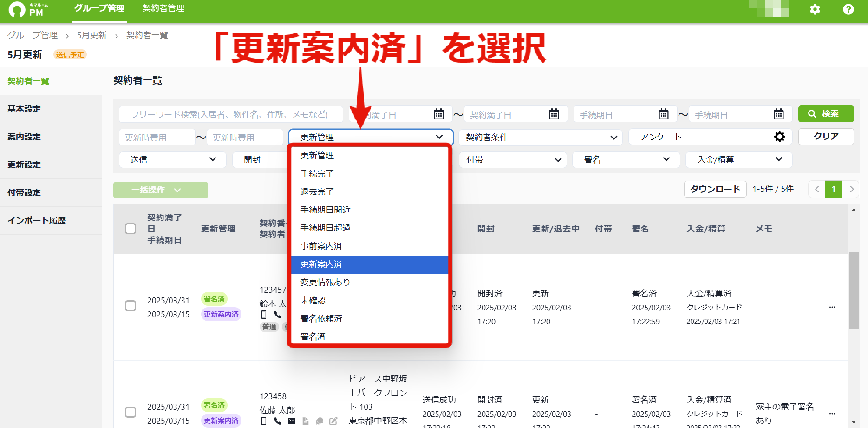Viewport: 868px width, 428px height.
Task: Click the free-word search field
Action: (231, 114)
